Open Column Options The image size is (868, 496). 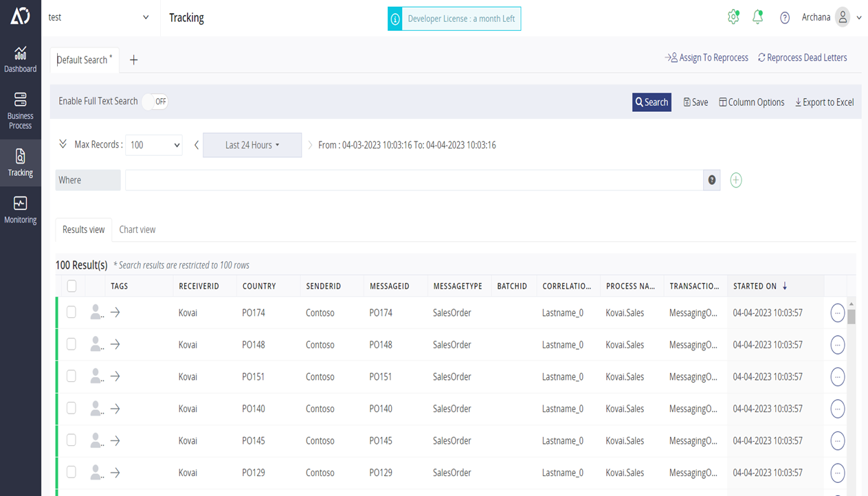click(x=751, y=102)
